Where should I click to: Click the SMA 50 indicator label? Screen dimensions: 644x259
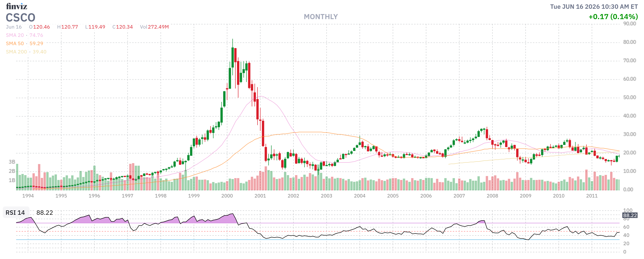15,44
